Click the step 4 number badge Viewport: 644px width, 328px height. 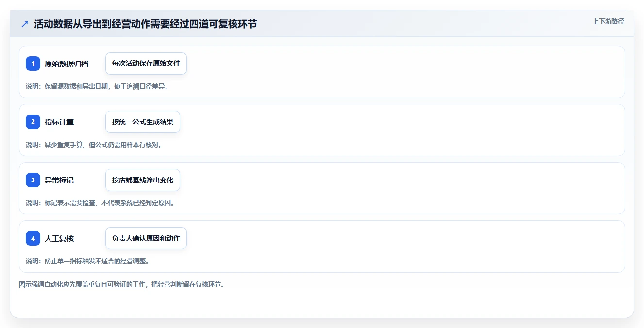pyautogui.click(x=33, y=238)
